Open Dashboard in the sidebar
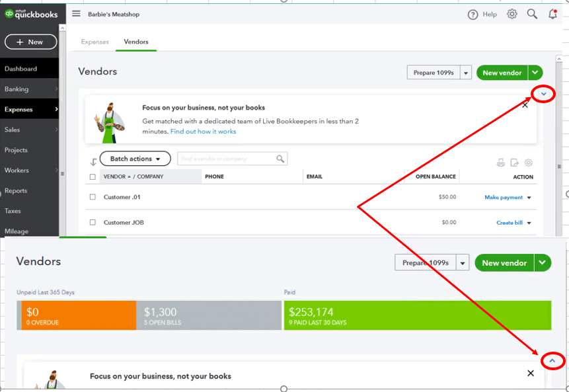Screen dimensions: 569x392 coord(29,69)
